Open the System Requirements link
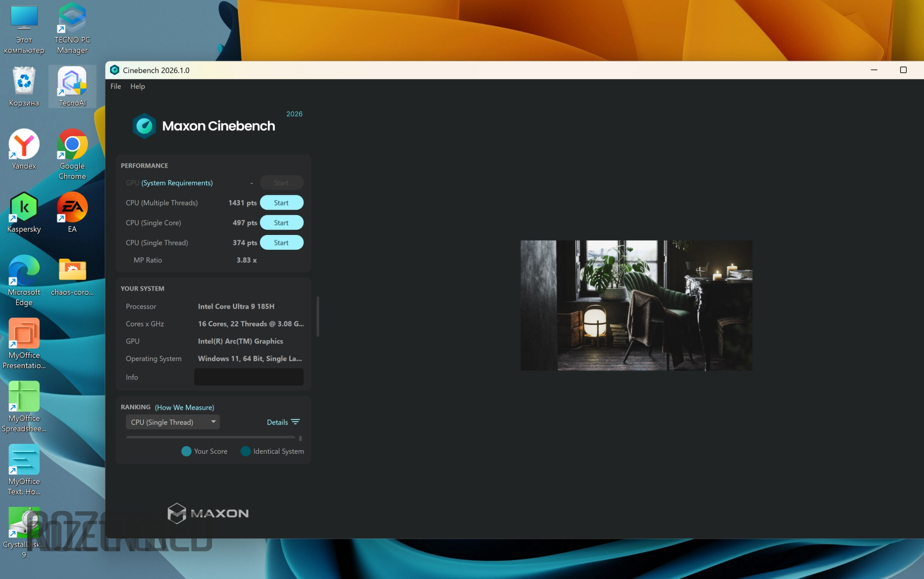Image resolution: width=924 pixels, height=579 pixels. coord(177,183)
